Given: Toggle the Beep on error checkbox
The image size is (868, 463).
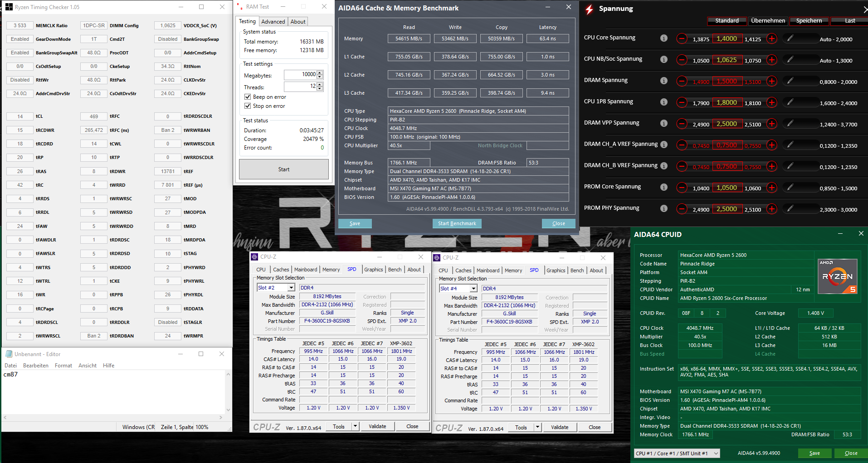Looking at the screenshot, I should click(x=248, y=97).
